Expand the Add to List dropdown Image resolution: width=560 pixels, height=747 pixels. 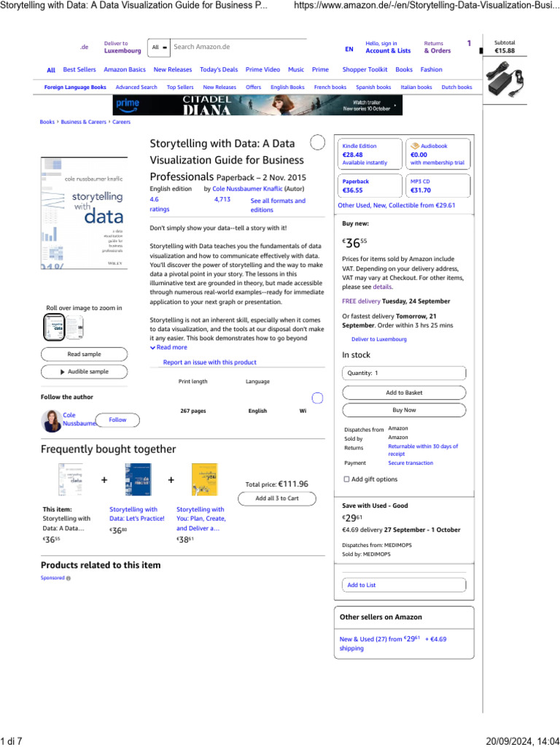coord(404,585)
